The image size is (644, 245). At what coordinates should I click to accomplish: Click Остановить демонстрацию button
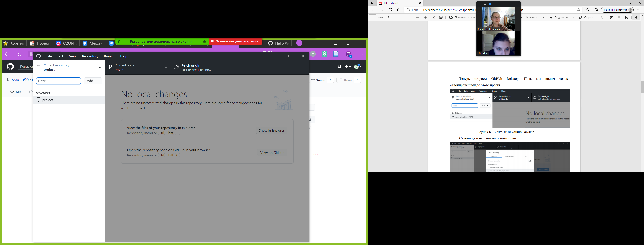point(236,42)
